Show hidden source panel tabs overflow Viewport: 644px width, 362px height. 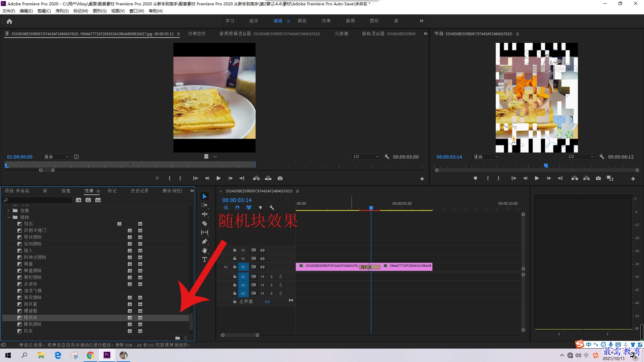click(x=426, y=34)
